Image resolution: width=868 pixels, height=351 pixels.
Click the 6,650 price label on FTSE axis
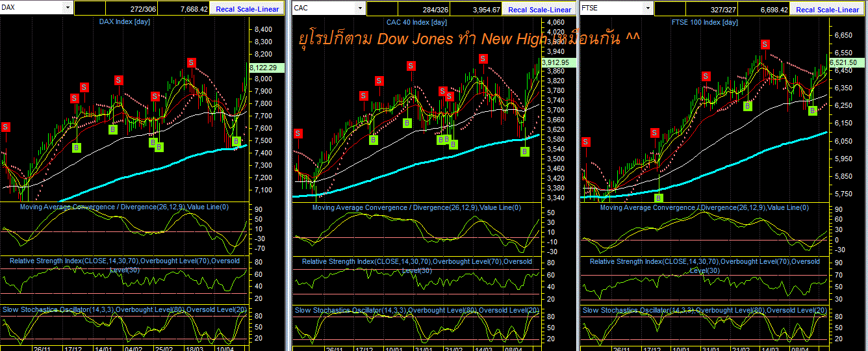tap(843, 34)
